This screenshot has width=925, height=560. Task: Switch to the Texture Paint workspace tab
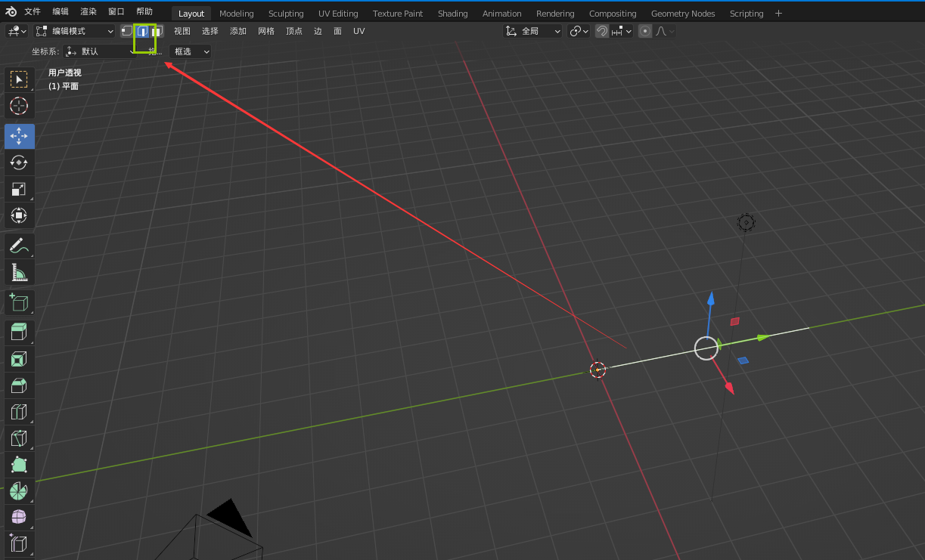(x=398, y=14)
